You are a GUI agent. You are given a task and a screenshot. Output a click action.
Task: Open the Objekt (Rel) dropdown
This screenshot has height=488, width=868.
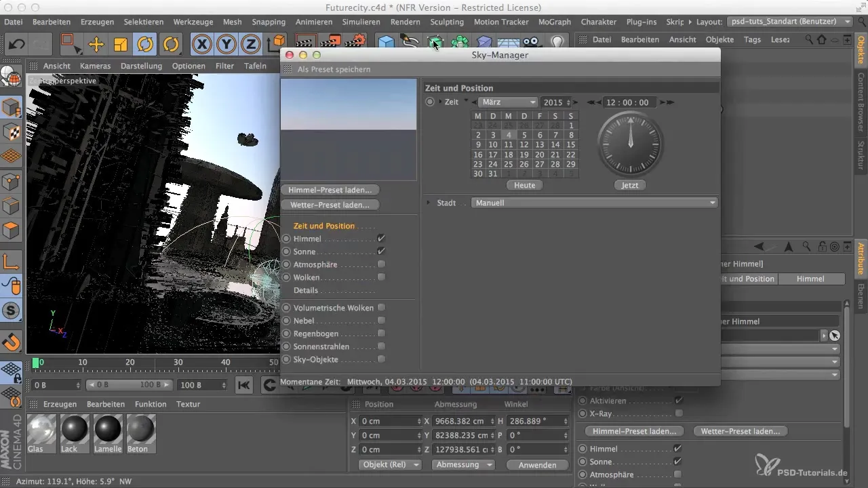pos(389,465)
